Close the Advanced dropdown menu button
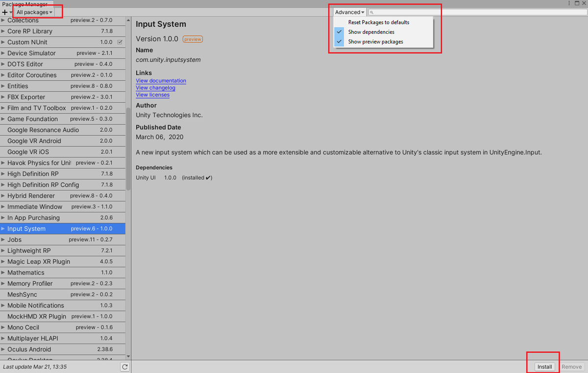588x373 pixels. tap(349, 12)
